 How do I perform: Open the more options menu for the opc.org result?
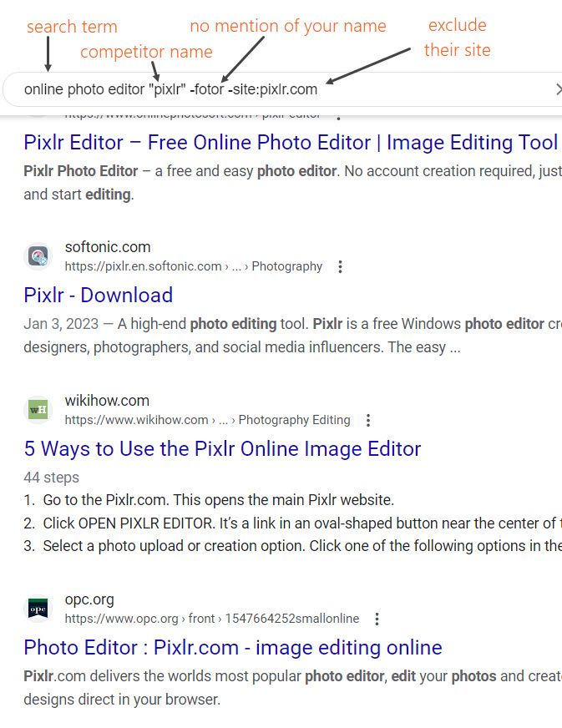[377, 619]
